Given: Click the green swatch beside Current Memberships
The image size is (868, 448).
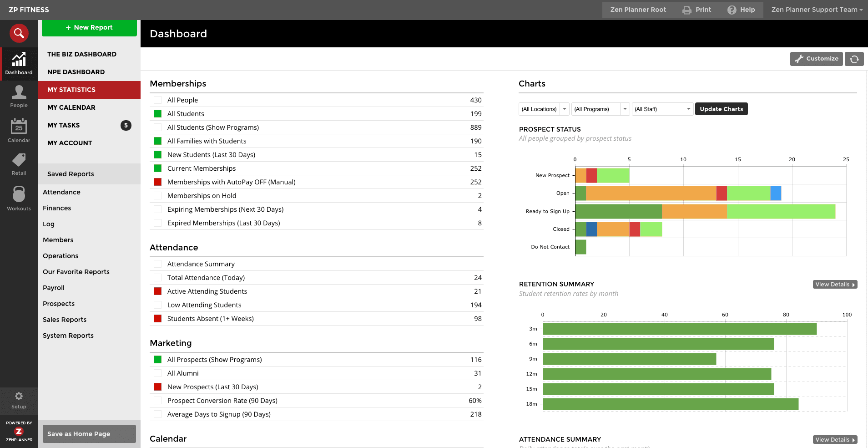Looking at the screenshot, I should 157,168.
